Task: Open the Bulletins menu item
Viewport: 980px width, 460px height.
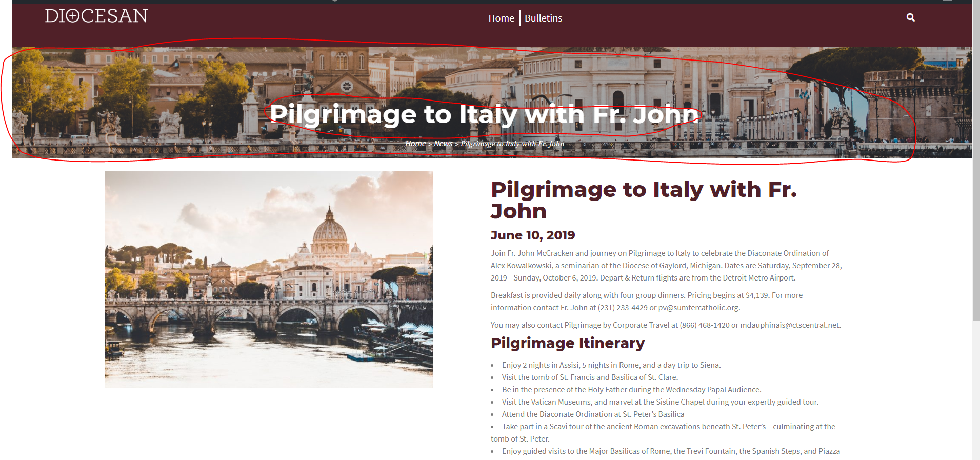Action: (543, 18)
